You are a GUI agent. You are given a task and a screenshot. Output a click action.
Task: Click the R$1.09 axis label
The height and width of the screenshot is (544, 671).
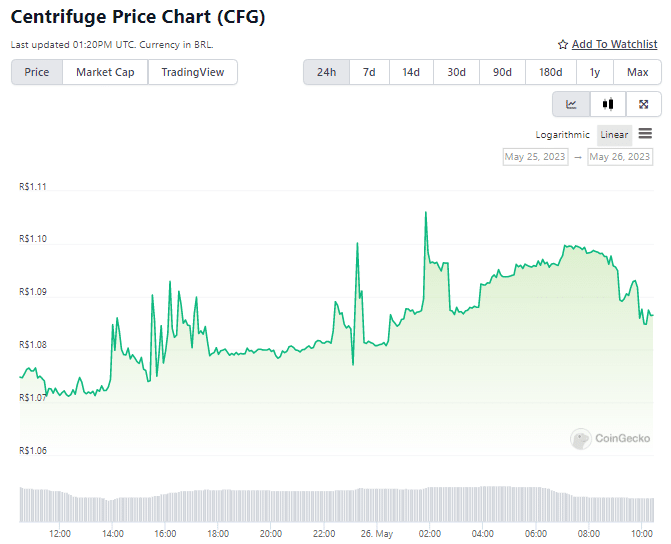pos(33,292)
